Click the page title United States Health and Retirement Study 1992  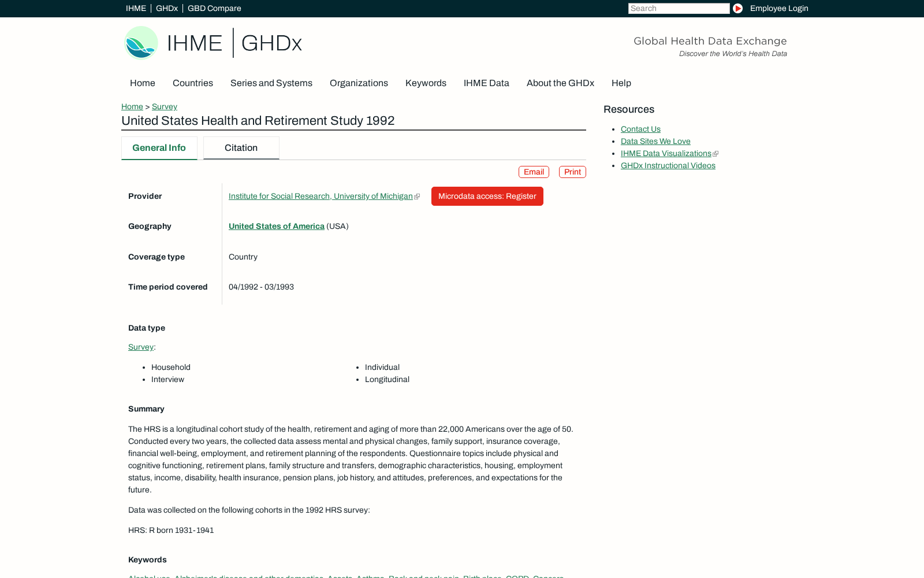tap(258, 121)
